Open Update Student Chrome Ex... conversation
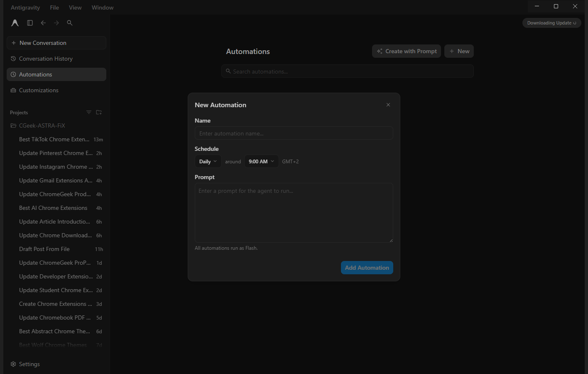The image size is (588, 374). [x=56, y=290]
